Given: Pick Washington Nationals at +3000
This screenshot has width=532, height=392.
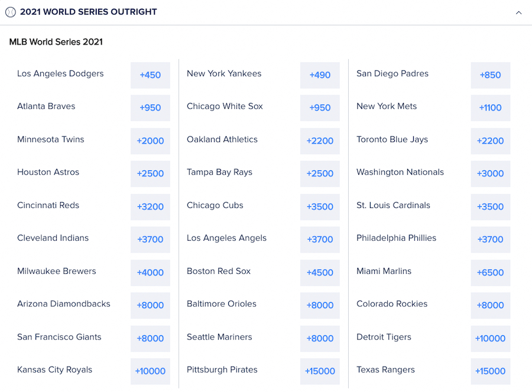Looking at the screenshot, I should [x=490, y=174].
